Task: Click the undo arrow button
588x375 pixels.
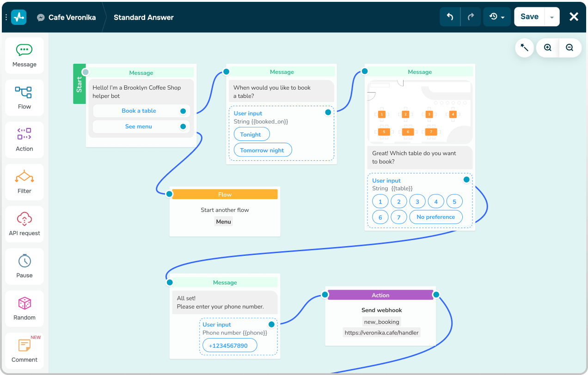Action: [x=450, y=17]
